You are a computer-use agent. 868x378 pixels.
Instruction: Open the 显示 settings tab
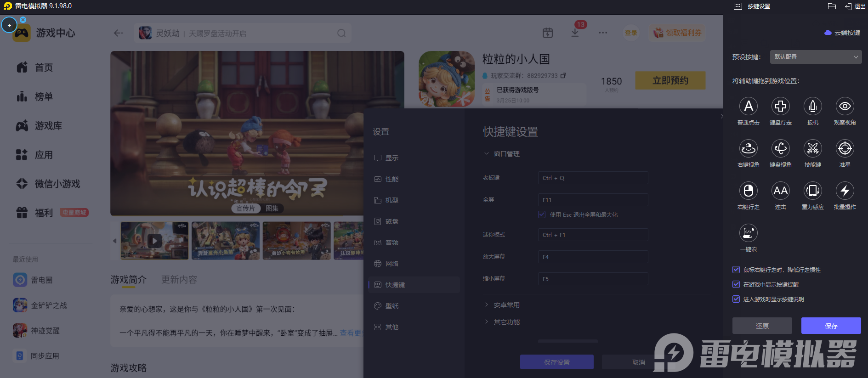coord(414,158)
